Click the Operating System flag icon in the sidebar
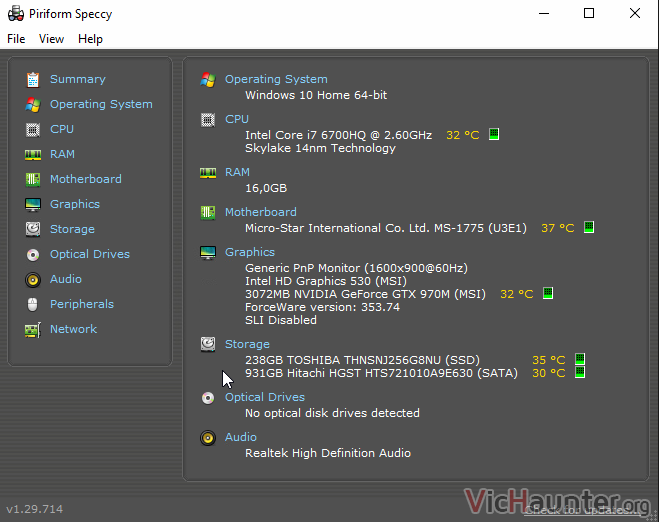The height and width of the screenshot is (522, 659). [33, 105]
